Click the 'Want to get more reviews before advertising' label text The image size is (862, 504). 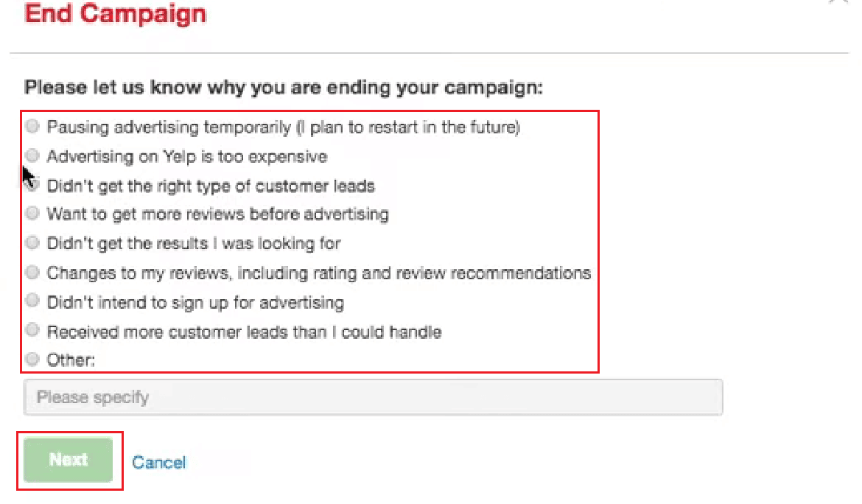point(217,214)
